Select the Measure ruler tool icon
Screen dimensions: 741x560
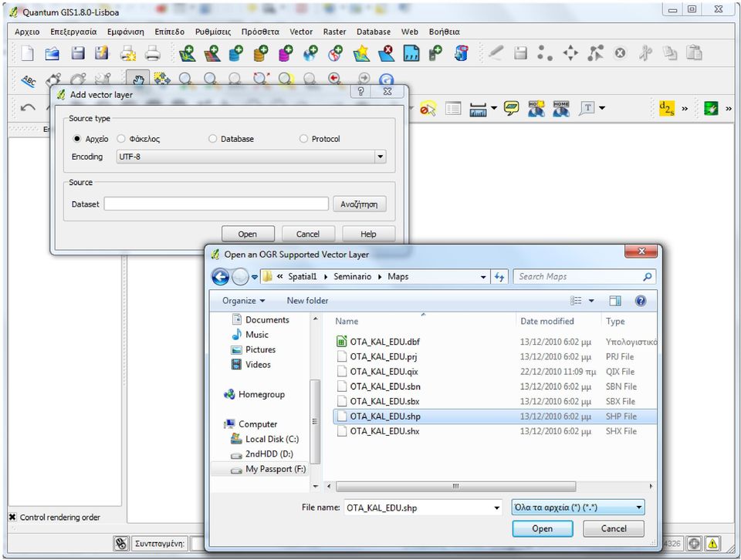click(479, 109)
